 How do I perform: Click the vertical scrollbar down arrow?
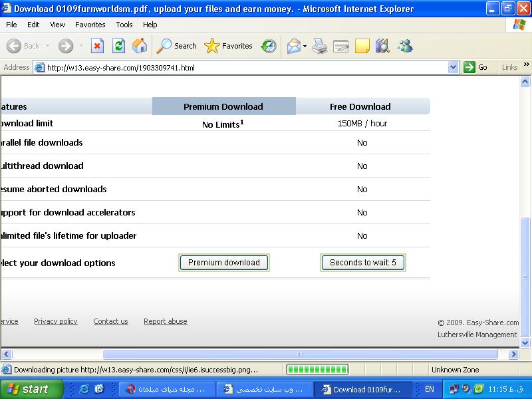click(x=525, y=342)
